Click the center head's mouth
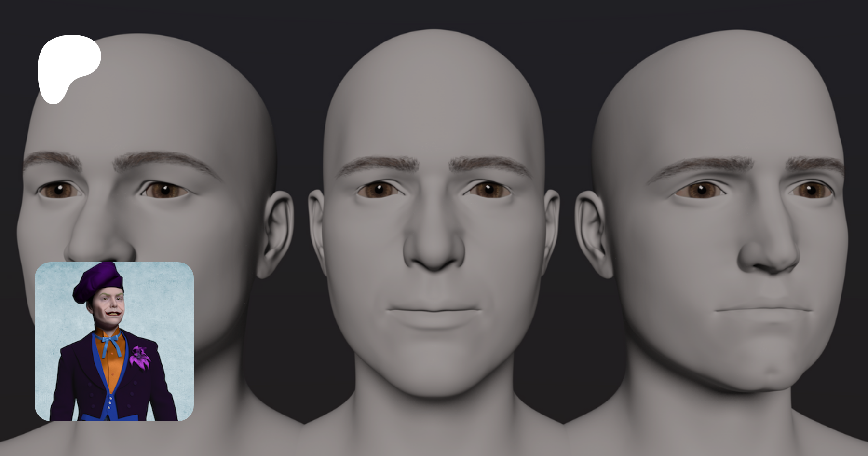The height and width of the screenshot is (456, 868). click(x=434, y=311)
